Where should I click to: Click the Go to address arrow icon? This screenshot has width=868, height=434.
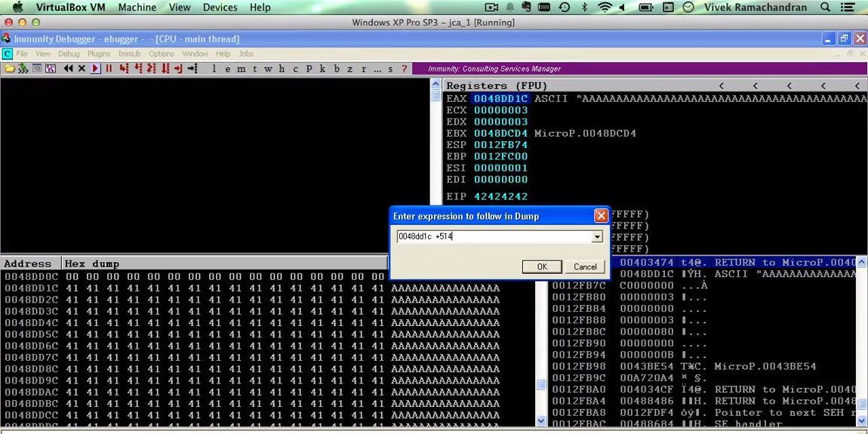(x=192, y=69)
